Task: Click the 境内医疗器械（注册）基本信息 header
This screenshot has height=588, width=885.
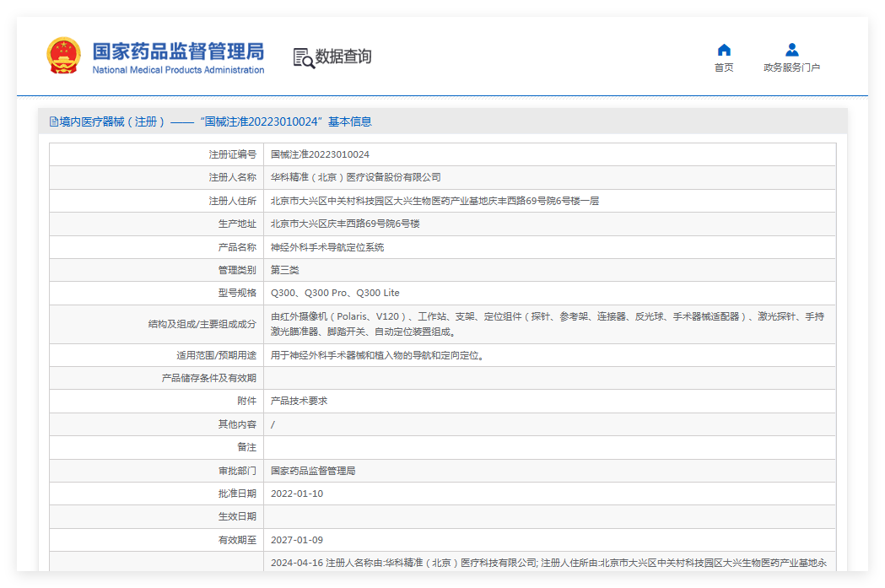Action: [x=211, y=121]
